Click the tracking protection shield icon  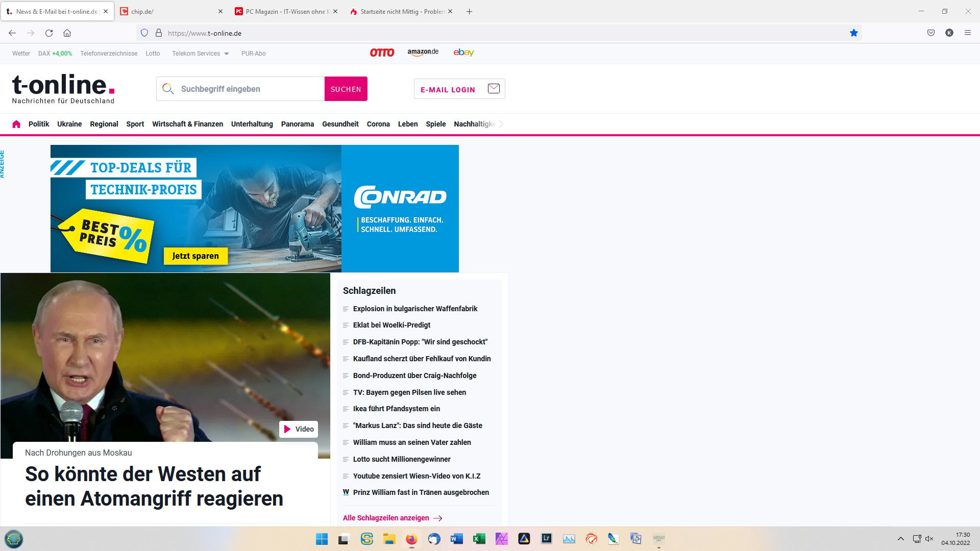(144, 33)
